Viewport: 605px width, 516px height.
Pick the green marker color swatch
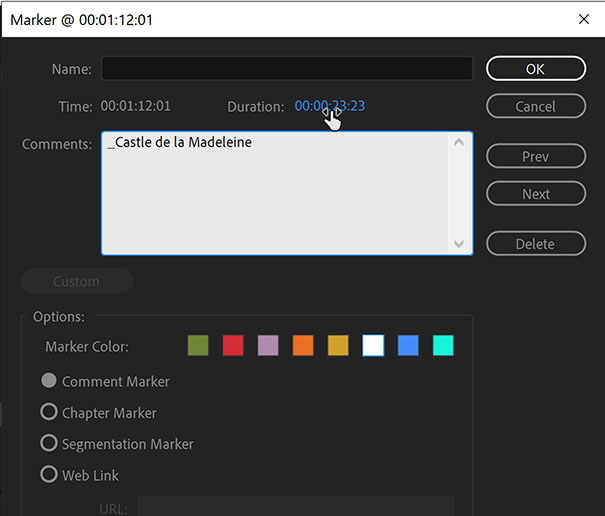tap(199, 346)
